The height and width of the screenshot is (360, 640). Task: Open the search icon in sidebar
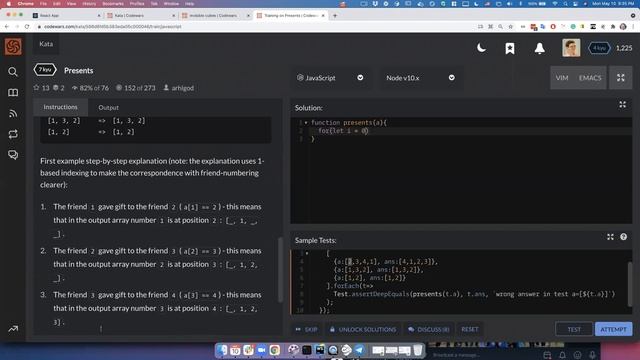[13, 72]
